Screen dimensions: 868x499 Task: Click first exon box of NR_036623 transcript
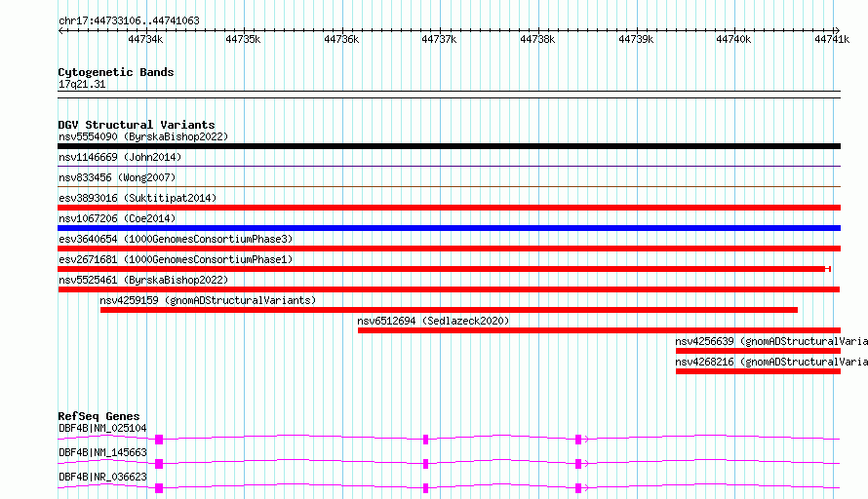click(x=159, y=488)
